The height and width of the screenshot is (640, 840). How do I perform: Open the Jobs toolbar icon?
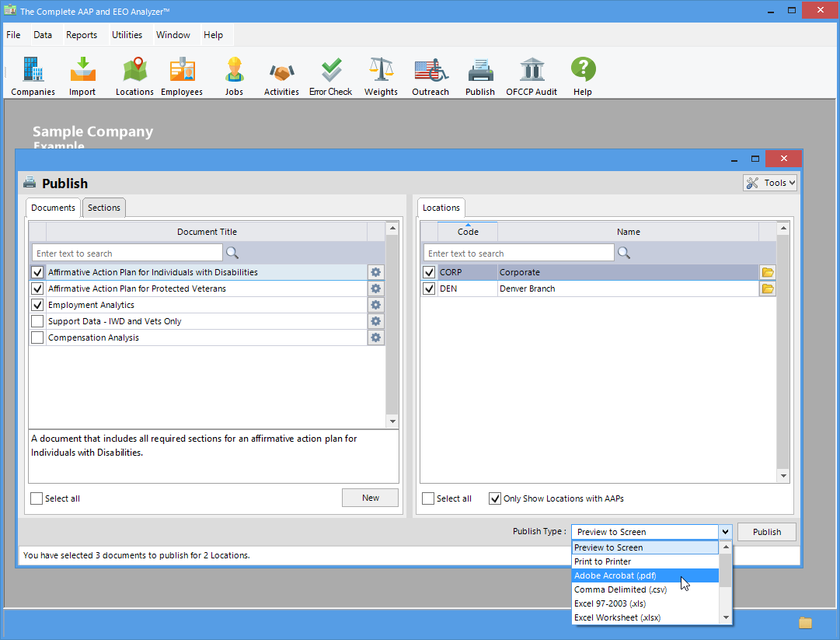click(x=234, y=76)
